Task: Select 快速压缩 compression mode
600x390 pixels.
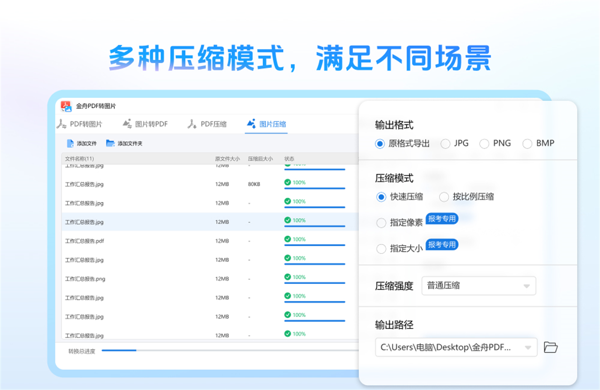Action: pos(399,197)
